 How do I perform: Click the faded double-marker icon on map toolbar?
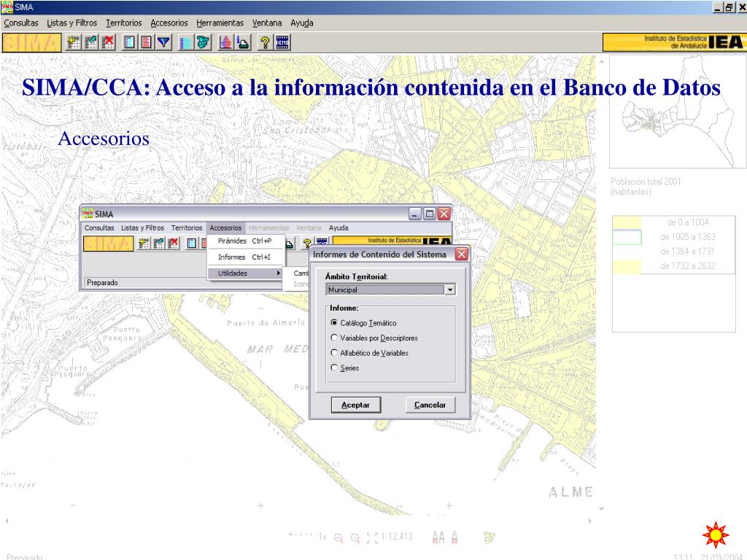pyautogui.click(x=438, y=537)
